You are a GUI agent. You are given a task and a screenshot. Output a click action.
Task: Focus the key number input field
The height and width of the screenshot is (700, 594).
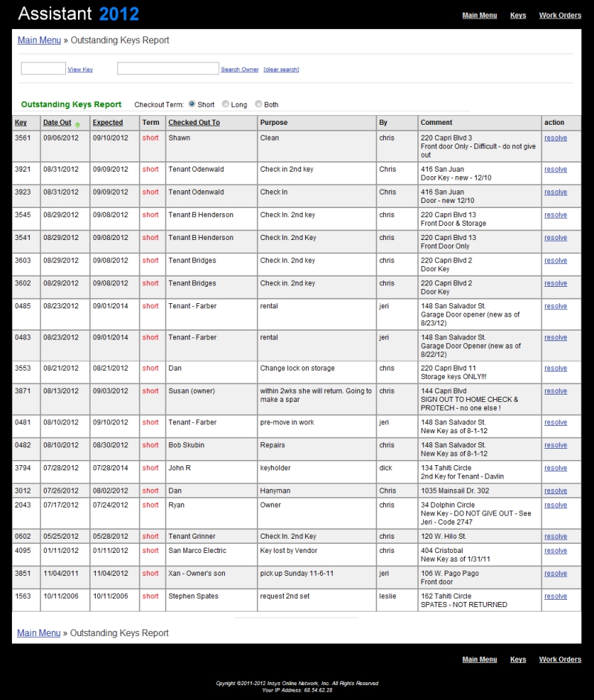43,68
